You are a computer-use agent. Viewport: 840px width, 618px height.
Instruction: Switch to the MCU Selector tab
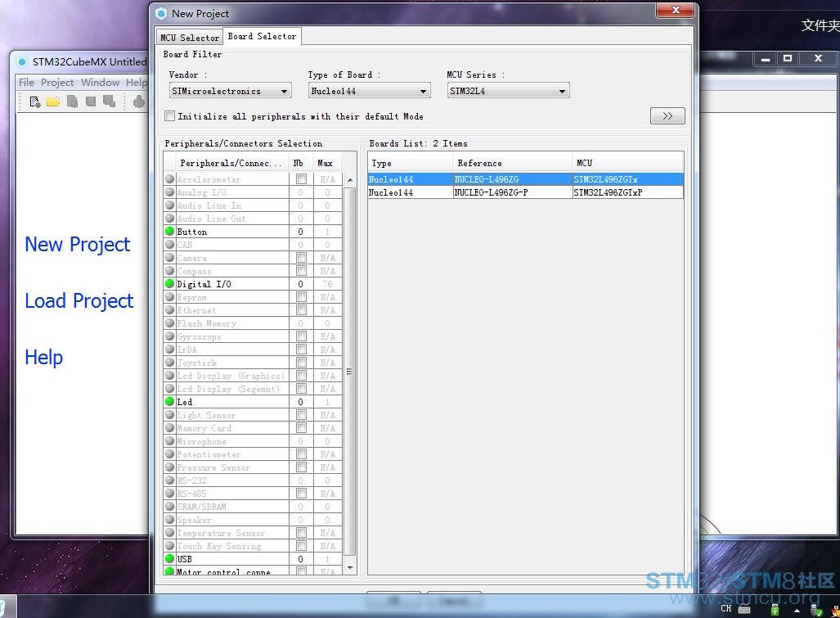(190, 38)
